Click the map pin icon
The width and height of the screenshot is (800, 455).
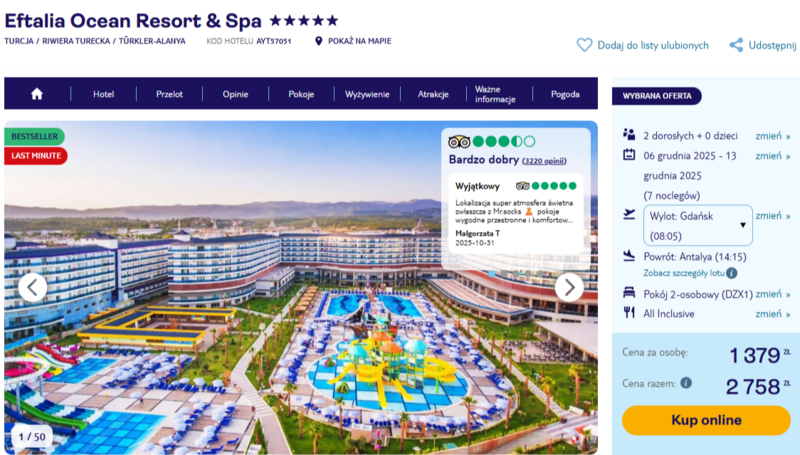coord(319,41)
